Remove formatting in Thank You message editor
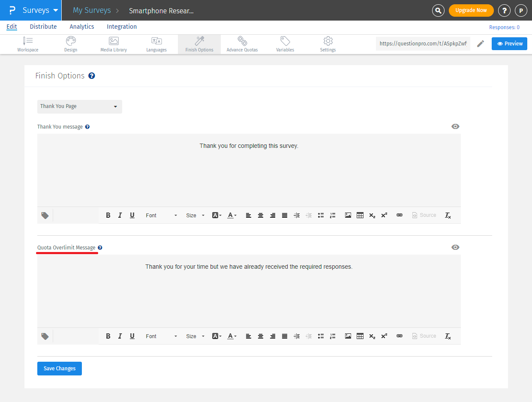The width and height of the screenshot is (532, 402). (448, 215)
